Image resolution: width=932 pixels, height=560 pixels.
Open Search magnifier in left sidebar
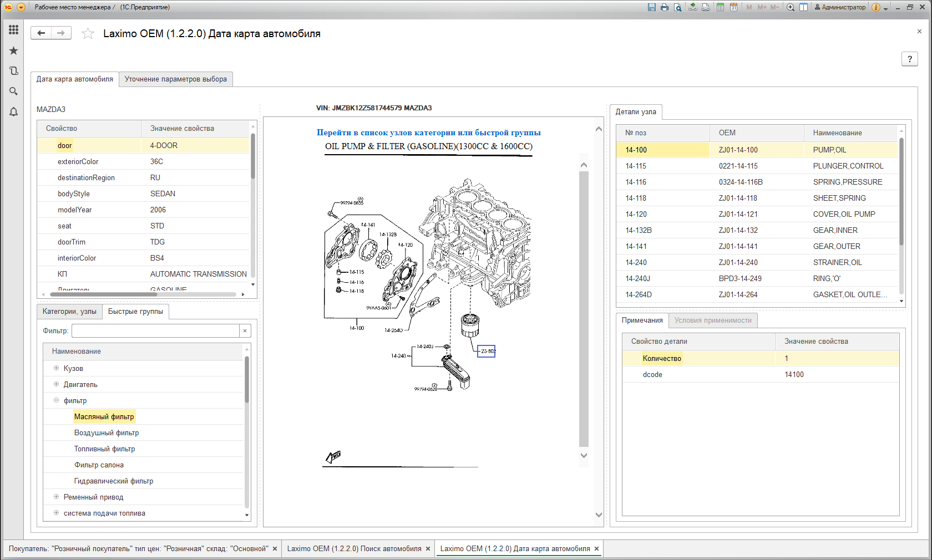click(x=13, y=91)
